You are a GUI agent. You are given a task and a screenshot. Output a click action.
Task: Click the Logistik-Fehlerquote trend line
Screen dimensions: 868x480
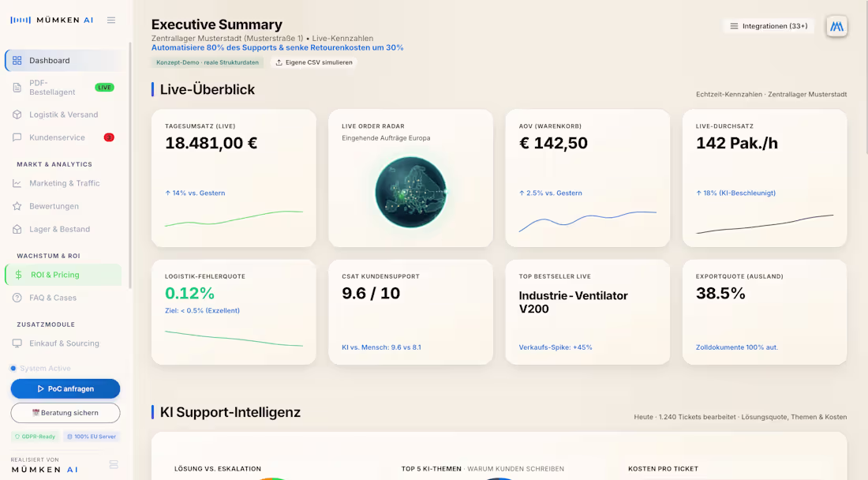[x=234, y=338]
